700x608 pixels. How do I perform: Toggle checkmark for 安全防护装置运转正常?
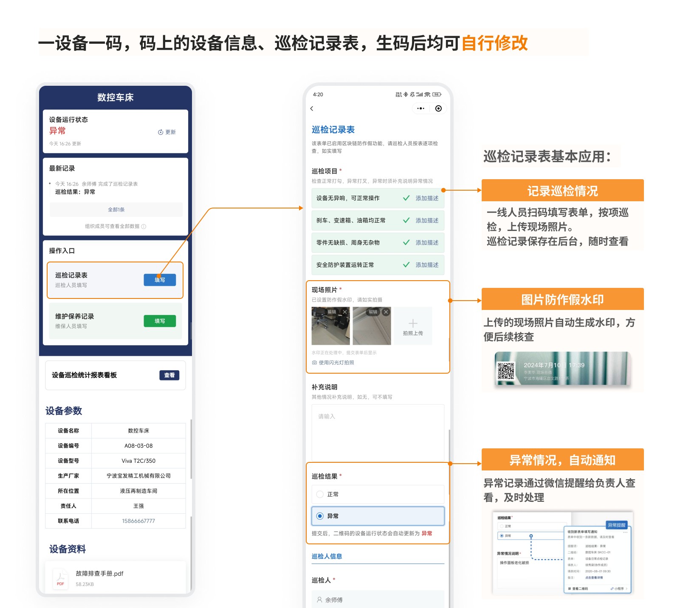tap(406, 265)
